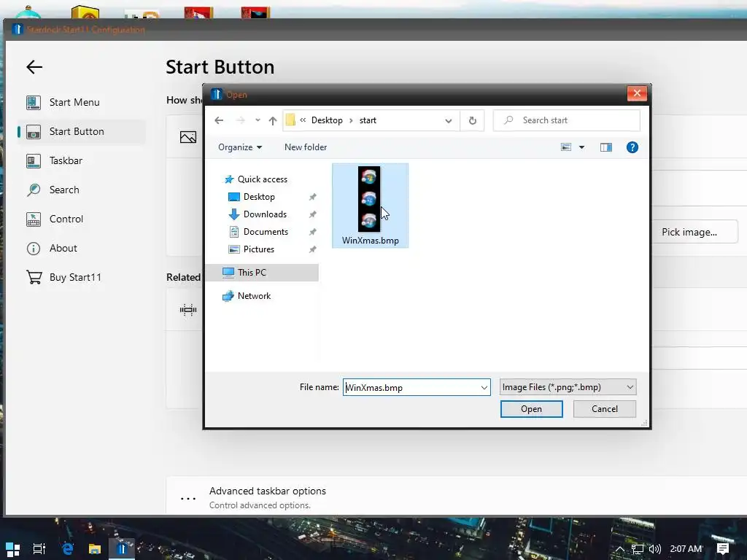The height and width of the screenshot is (560, 747).
Task: Select Quick access in navigation pane
Action: point(263,179)
